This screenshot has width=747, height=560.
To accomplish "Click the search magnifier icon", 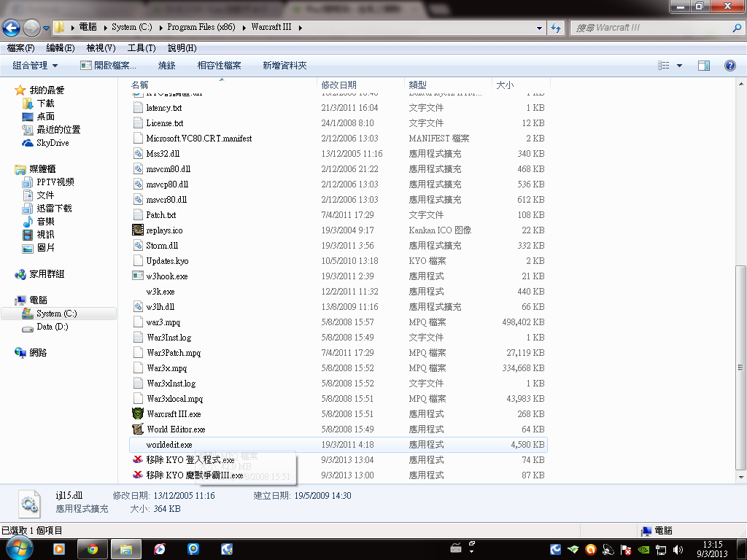I will (737, 28).
